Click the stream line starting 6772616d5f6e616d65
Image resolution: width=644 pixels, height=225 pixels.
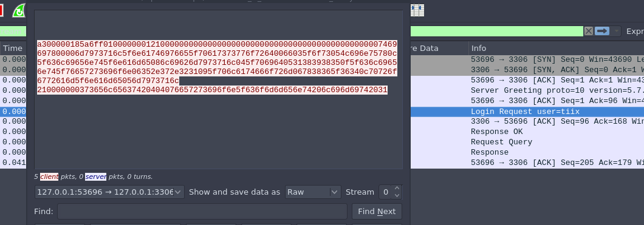click(108, 81)
